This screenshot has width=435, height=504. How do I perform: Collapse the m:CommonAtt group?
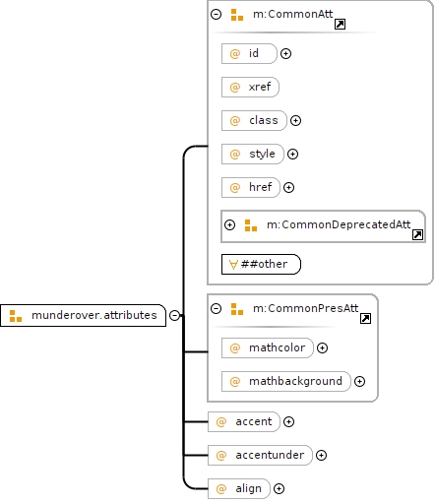pos(216,14)
